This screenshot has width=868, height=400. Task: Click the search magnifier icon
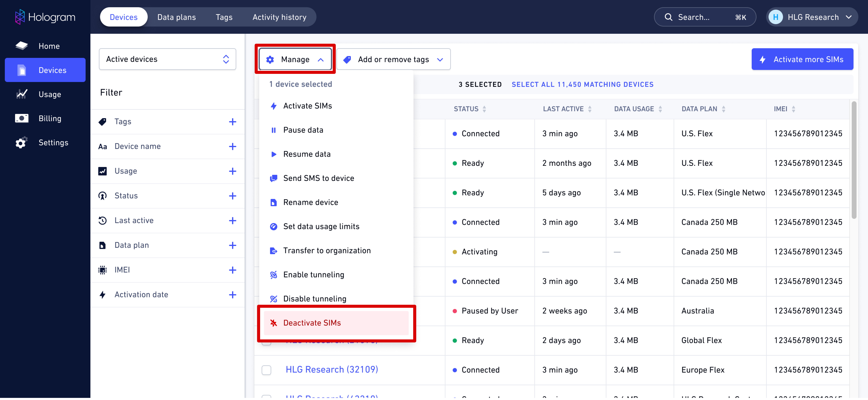(x=668, y=17)
